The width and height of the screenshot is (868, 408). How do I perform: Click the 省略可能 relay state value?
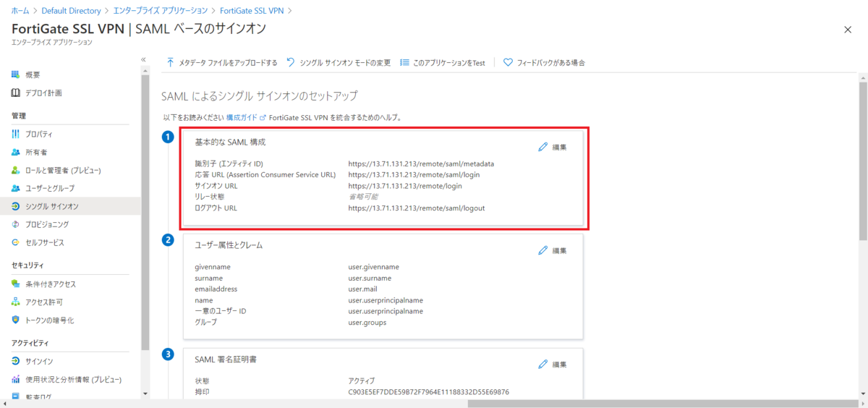363,197
